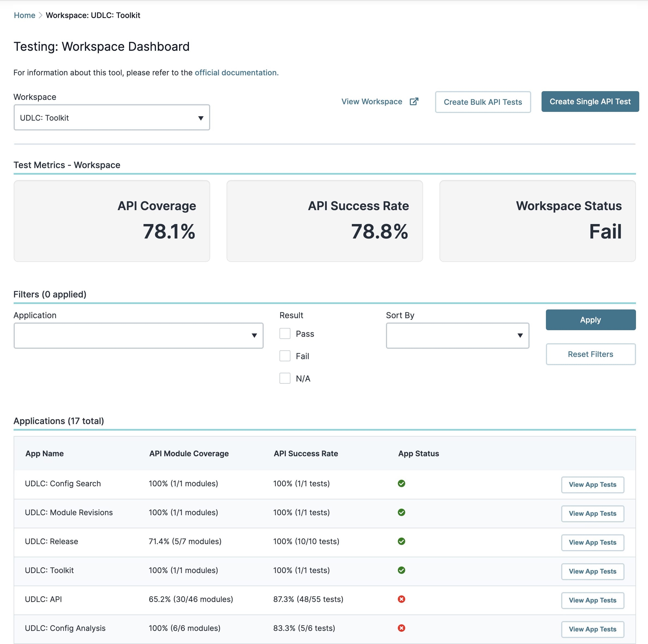View App Tests for UDLC: Config Analysis
Screen dimensions: 648x644
(x=592, y=629)
